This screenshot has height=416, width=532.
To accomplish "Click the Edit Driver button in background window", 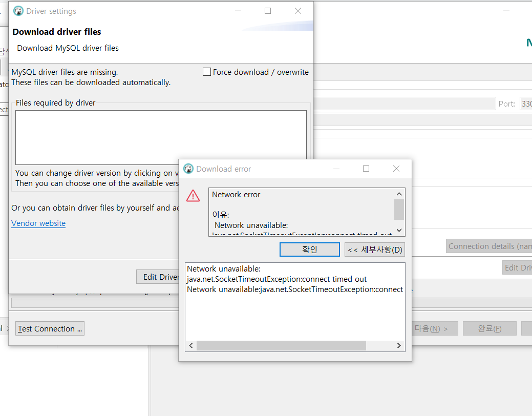I will tap(517, 267).
